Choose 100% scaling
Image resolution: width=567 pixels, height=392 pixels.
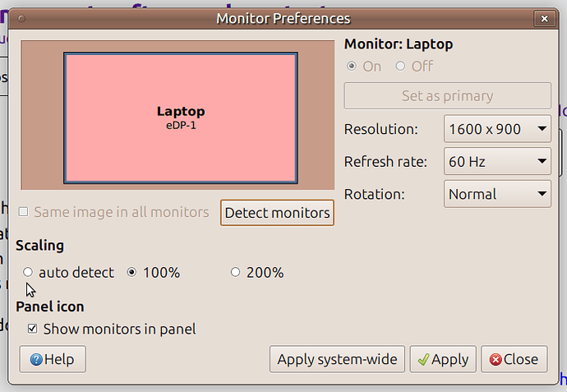pyautogui.click(x=132, y=272)
